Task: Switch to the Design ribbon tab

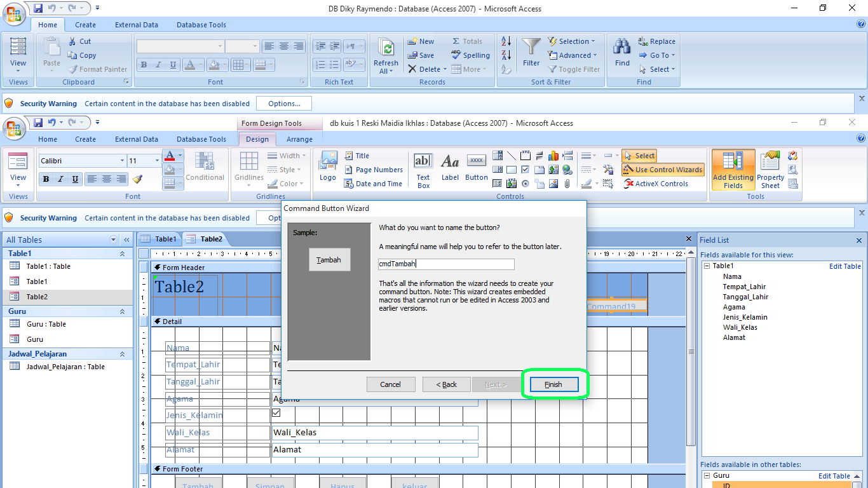Action: 257,139
